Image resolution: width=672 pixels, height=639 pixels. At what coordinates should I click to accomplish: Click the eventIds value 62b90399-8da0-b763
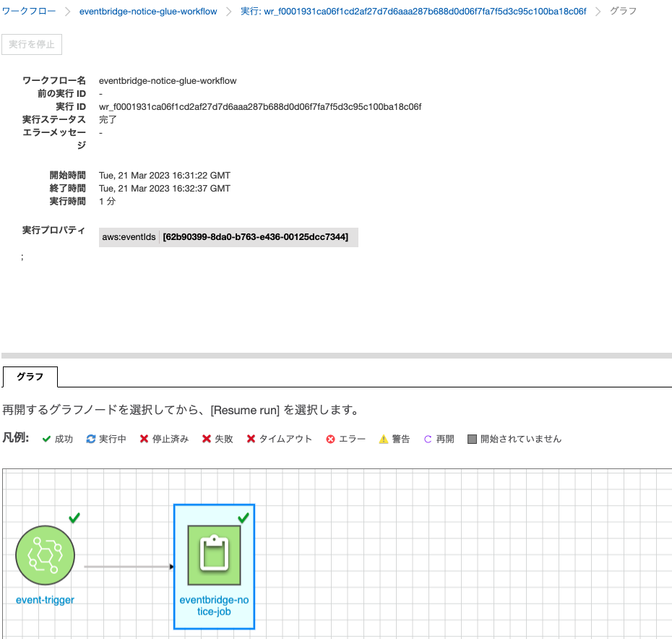pos(255,237)
